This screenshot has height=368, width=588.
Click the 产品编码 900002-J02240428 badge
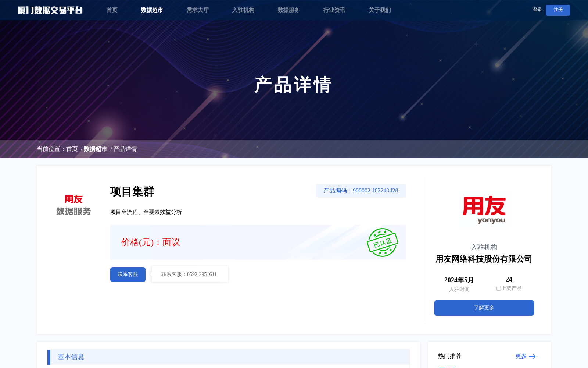click(x=361, y=191)
